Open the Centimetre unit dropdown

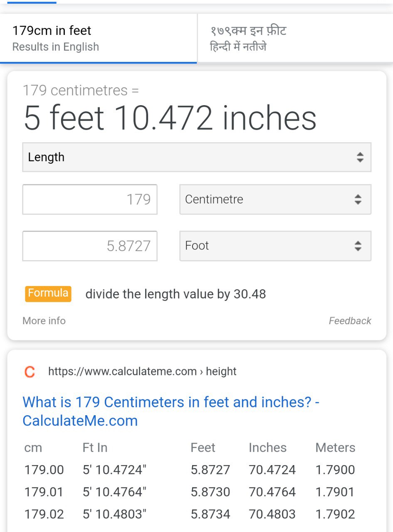(275, 199)
